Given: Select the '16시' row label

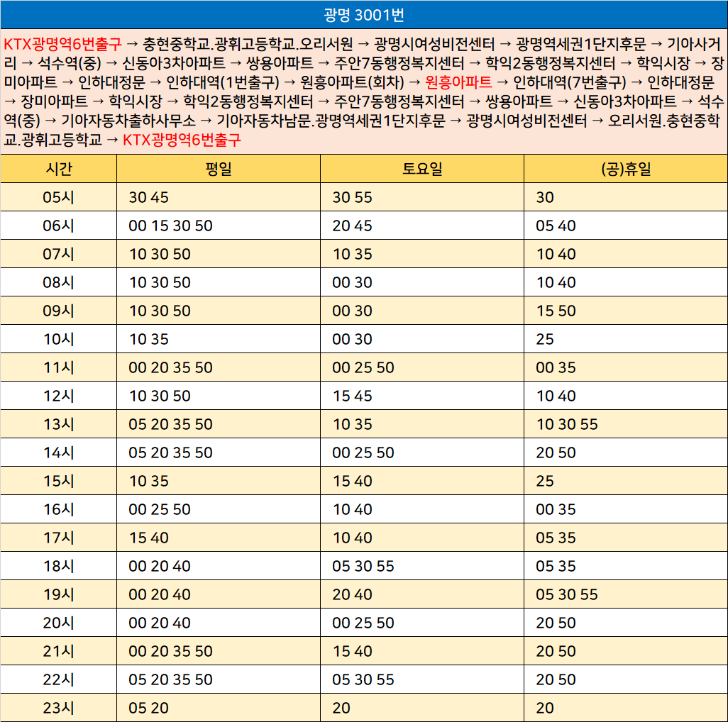Looking at the screenshot, I should click(x=58, y=509).
